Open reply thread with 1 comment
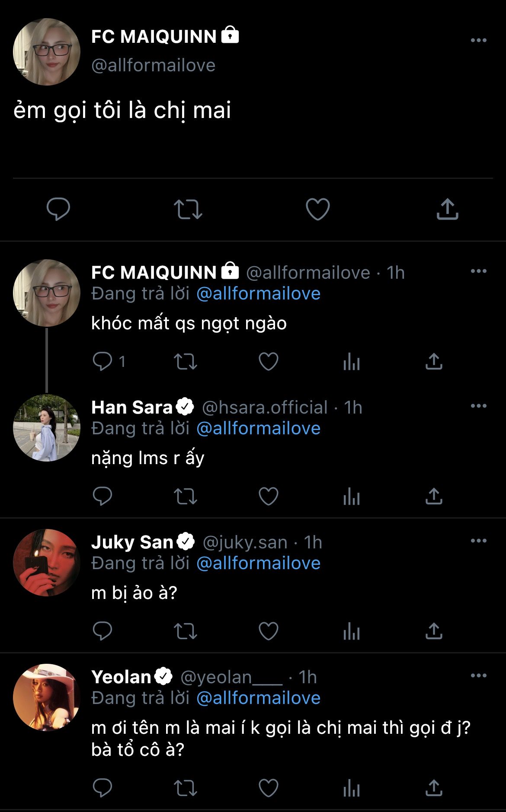This screenshot has height=812, width=506. point(109,362)
